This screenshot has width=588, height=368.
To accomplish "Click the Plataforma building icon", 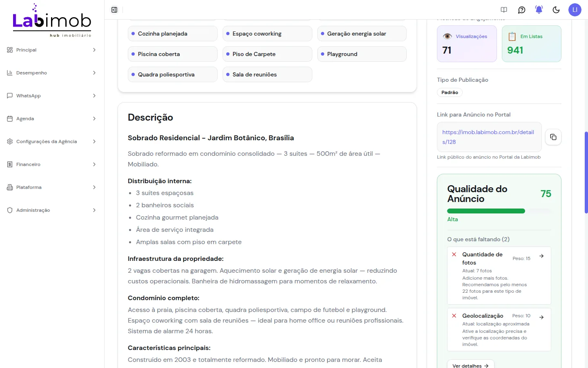I will (x=10, y=187).
